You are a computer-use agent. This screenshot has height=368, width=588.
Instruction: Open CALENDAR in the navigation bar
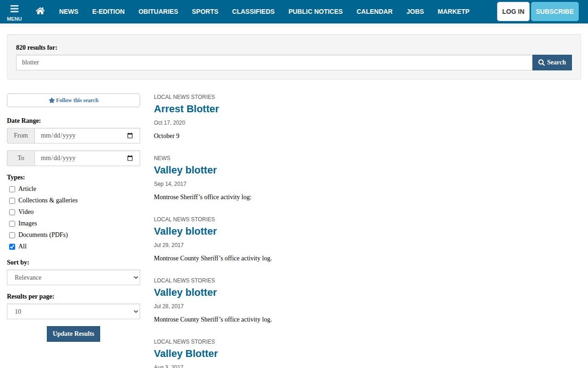click(375, 11)
